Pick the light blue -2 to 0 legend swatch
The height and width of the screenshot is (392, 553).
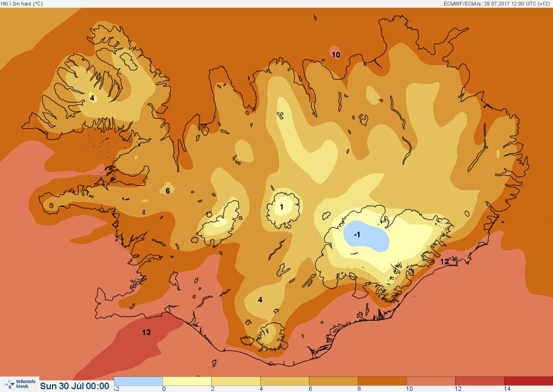tap(138, 381)
